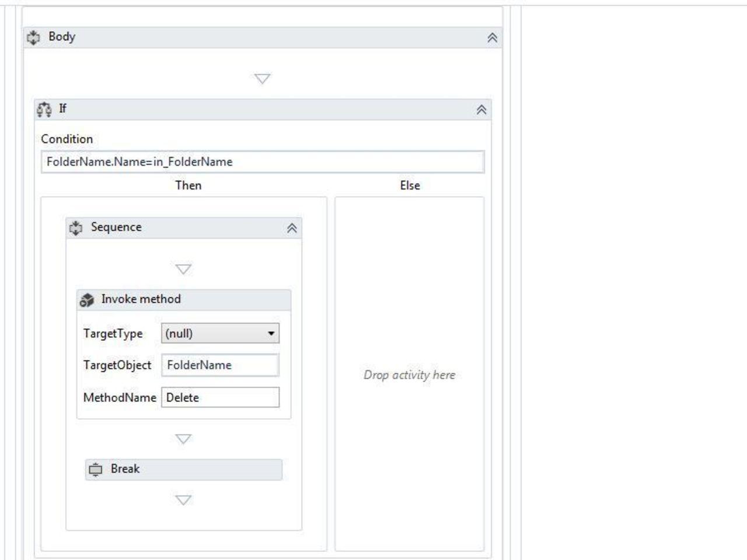The height and width of the screenshot is (560, 747).
Task: Select the If activity title
Action: (62, 108)
